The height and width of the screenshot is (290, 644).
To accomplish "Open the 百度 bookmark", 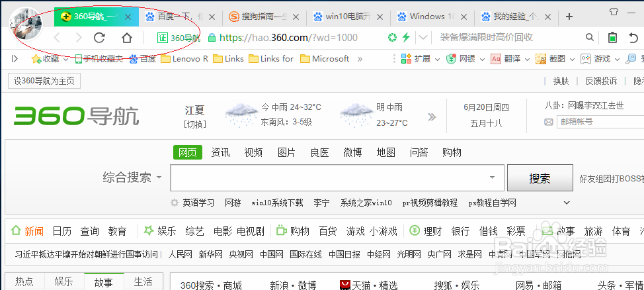I will click(x=143, y=59).
